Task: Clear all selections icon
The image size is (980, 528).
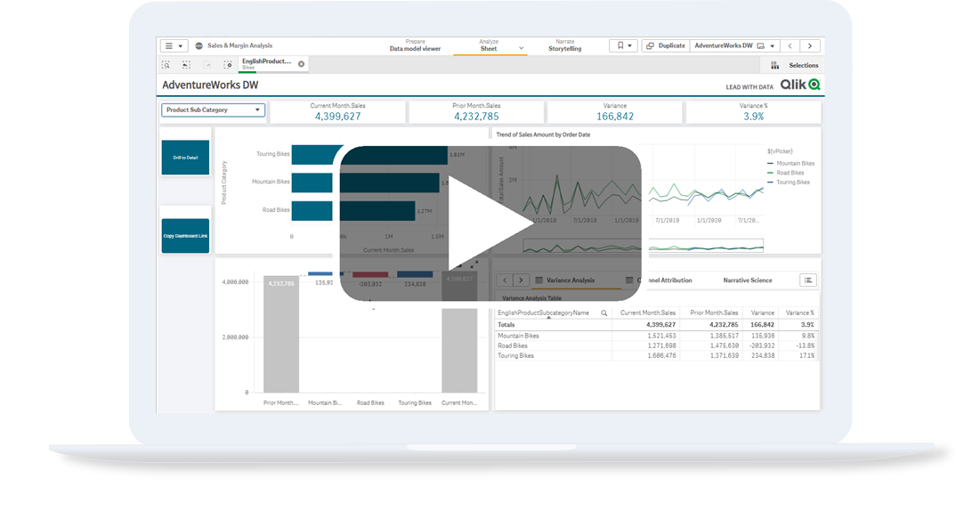Action: [228, 64]
